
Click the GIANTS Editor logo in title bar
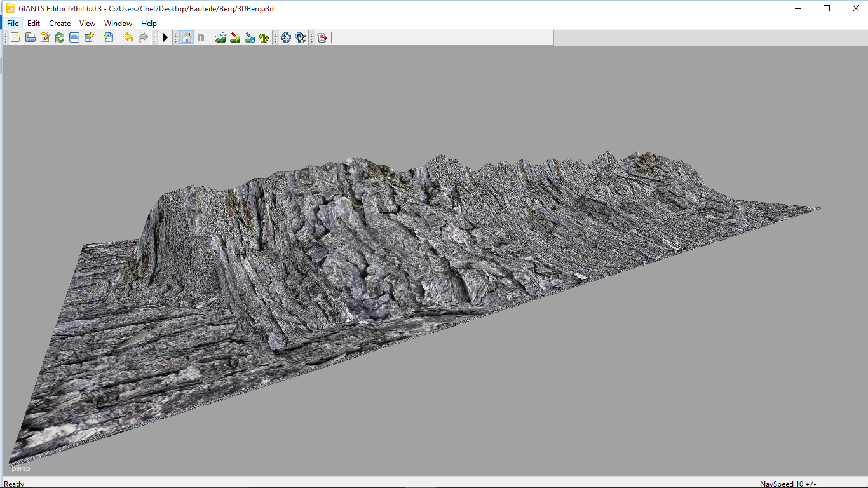point(10,8)
